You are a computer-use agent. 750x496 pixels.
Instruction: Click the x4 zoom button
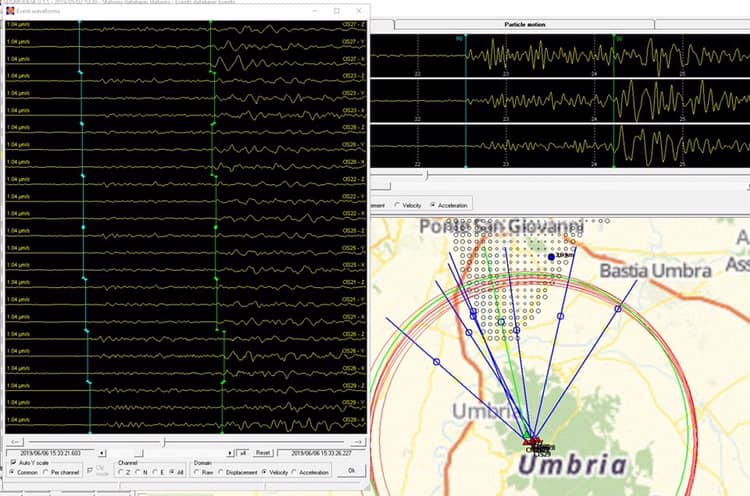[x=243, y=453]
